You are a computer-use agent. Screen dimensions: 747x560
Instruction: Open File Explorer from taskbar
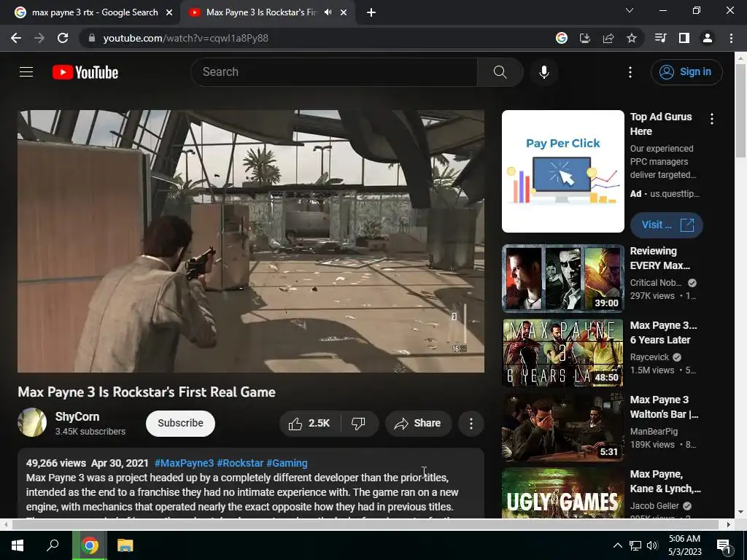[x=125, y=545]
